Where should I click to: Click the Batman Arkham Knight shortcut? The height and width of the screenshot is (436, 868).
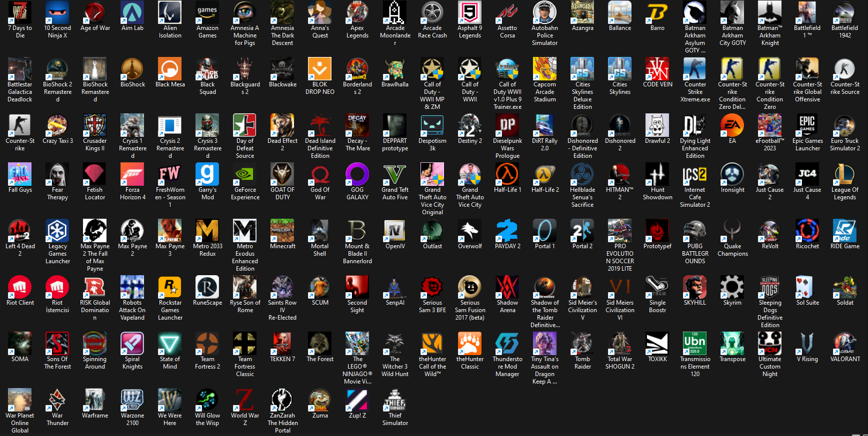pyautogui.click(x=770, y=13)
